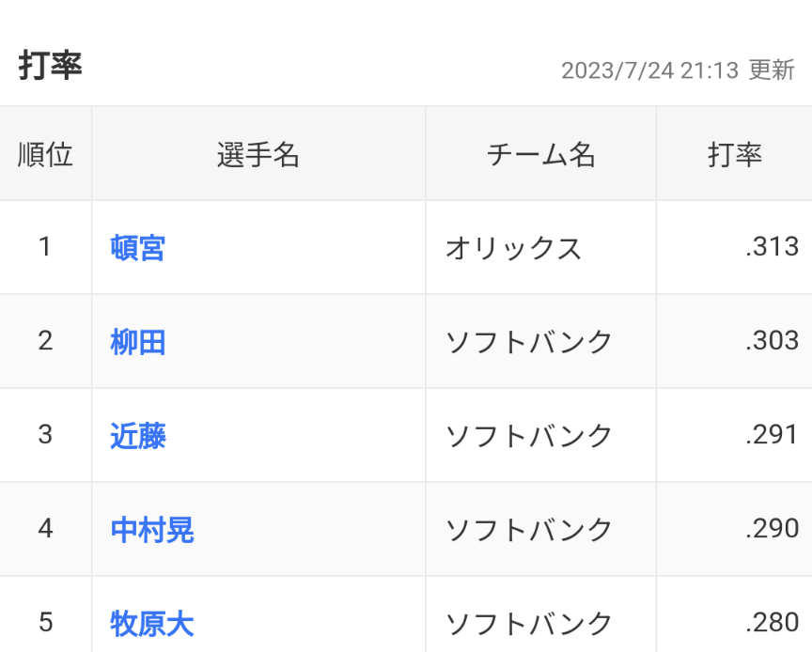Image resolution: width=812 pixels, height=652 pixels.
Task: Click the チーム名 column header
Action: [x=540, y=155]
